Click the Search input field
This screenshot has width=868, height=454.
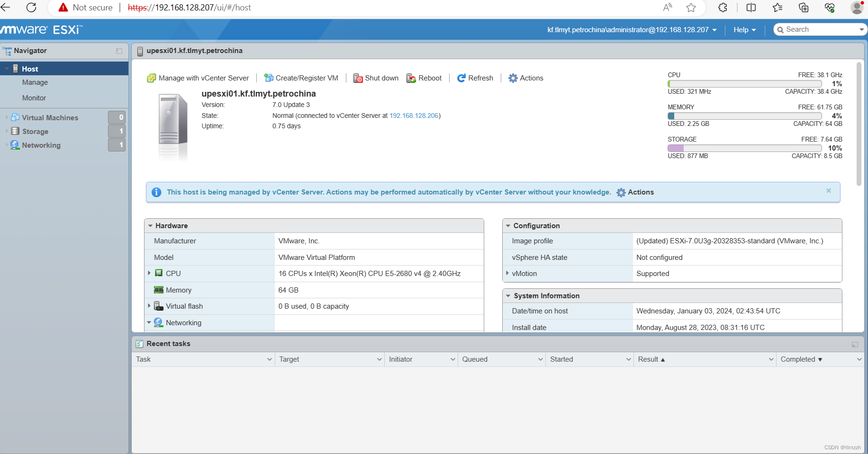click(x=820, y=29)
